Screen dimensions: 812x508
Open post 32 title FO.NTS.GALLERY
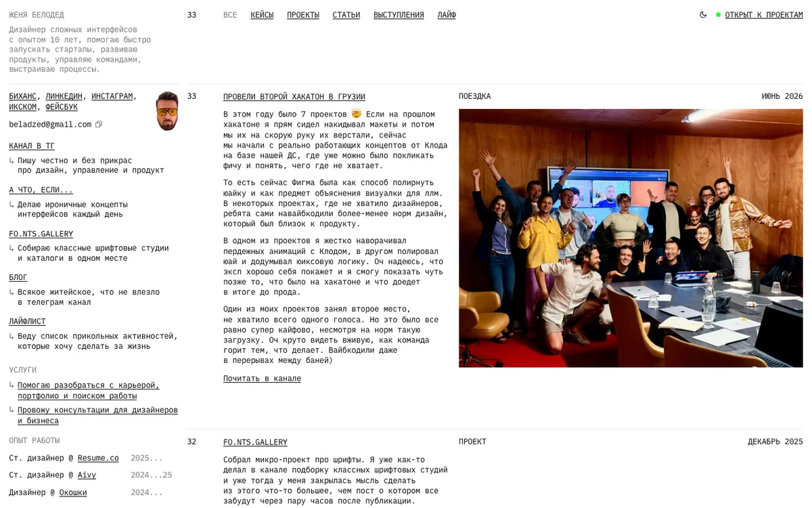[255, 442]
